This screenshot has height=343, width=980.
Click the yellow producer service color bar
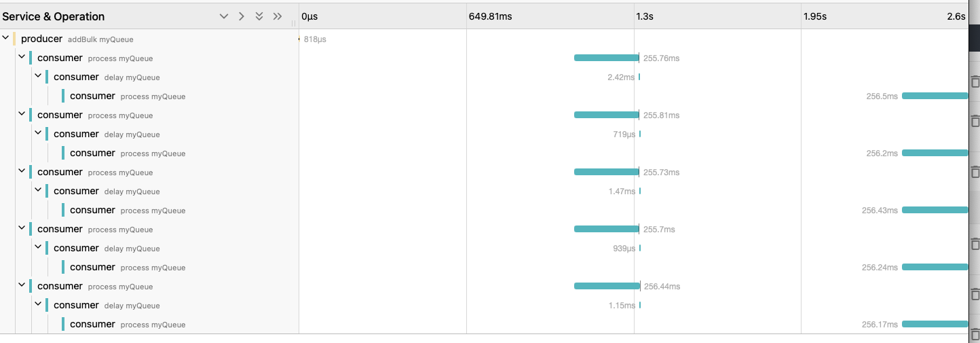tap(14, 39)
